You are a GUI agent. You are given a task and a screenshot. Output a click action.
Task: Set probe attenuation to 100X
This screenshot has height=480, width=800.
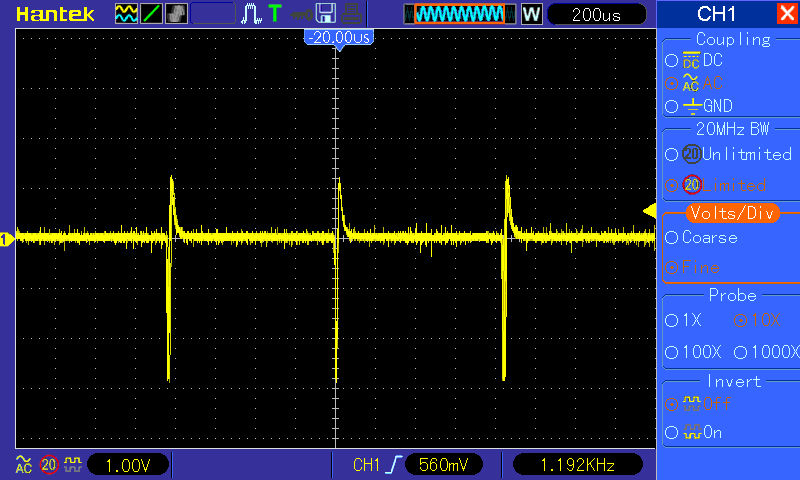693,352
